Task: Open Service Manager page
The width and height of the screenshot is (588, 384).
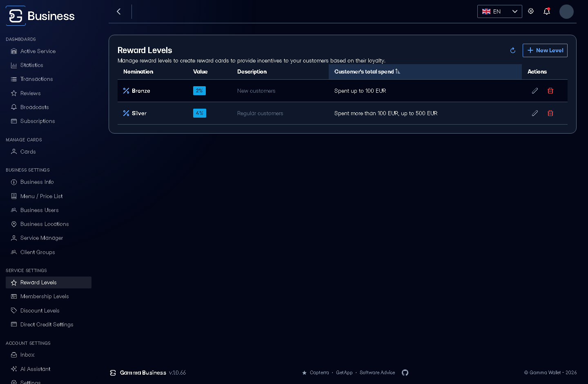Action: pos(49,238)
